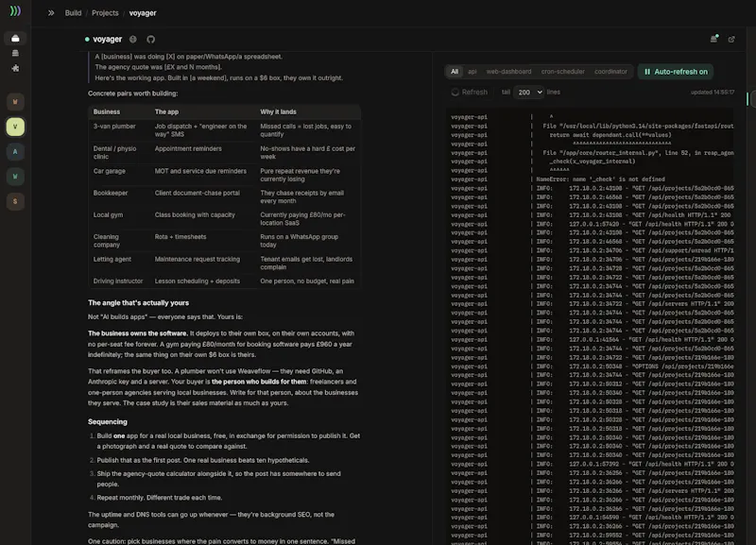Image resolution: width=756 pixels, height=545 pixels.
Task: Open the home icon in left sidebar
Action: [x=15, y=38]
